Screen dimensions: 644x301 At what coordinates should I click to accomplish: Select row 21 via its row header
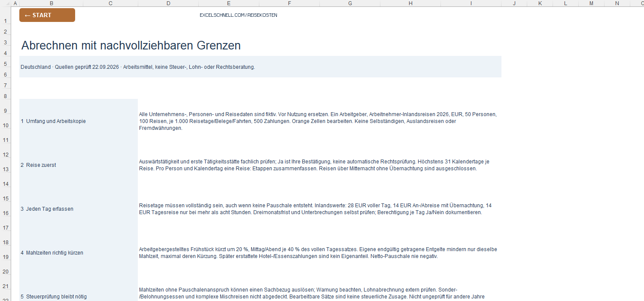[x=6, y=282]
